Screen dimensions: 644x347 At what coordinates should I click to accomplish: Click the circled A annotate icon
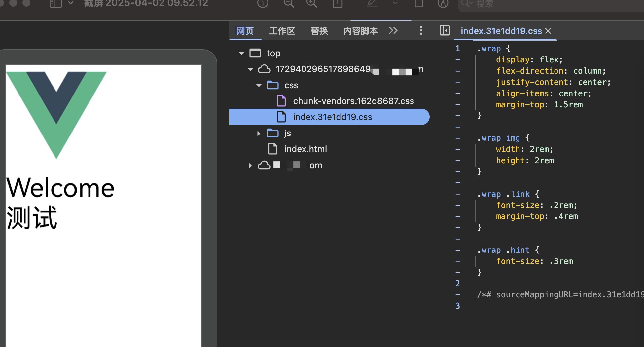pyautogui.click(x=443, y=3)
